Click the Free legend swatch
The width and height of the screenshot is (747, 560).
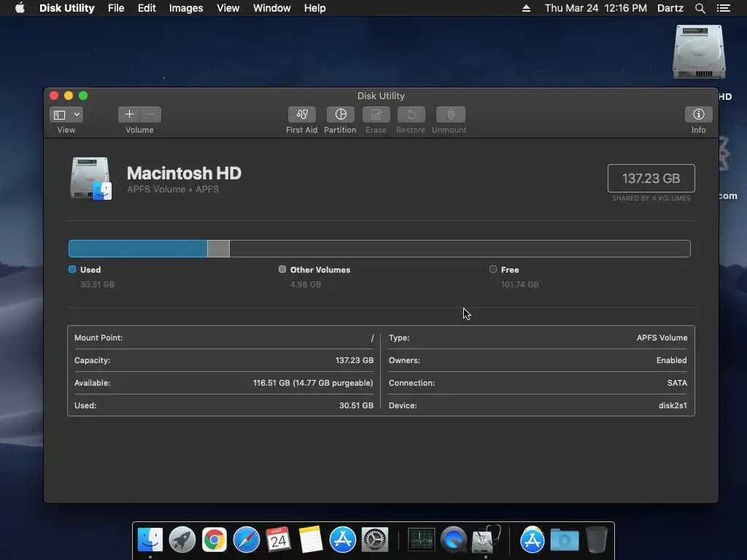493,269
